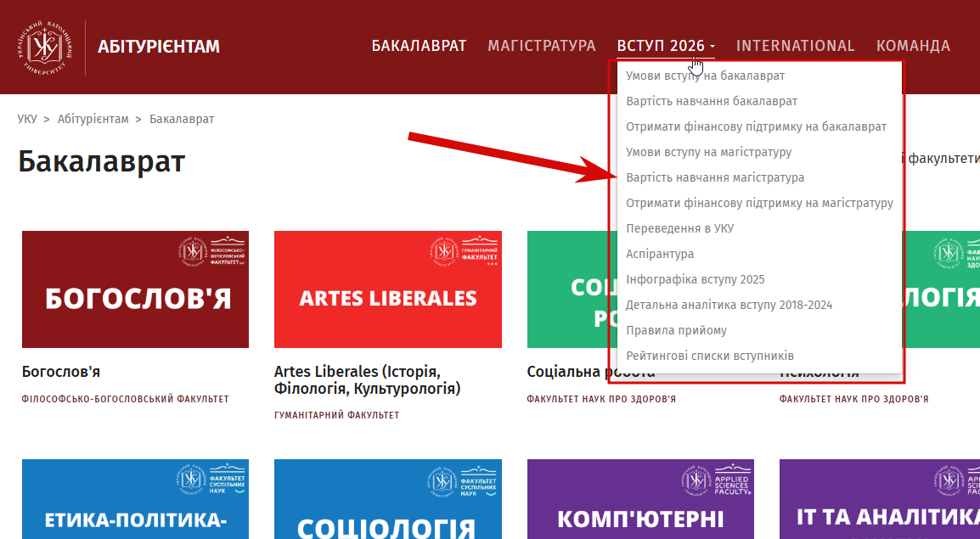Click ГУМАНІТАРНИЙ ФАКУЛЬТЕТ faculty label

[336, 415]
